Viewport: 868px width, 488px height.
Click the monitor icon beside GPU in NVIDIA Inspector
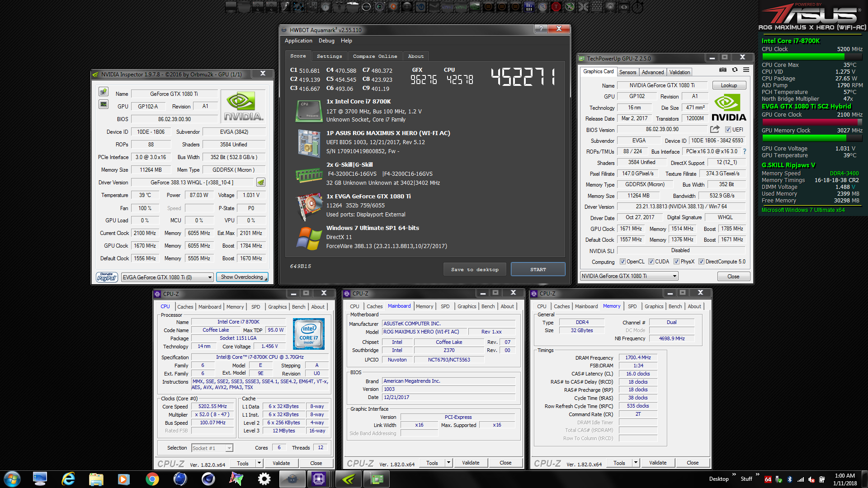pos(104,104)
